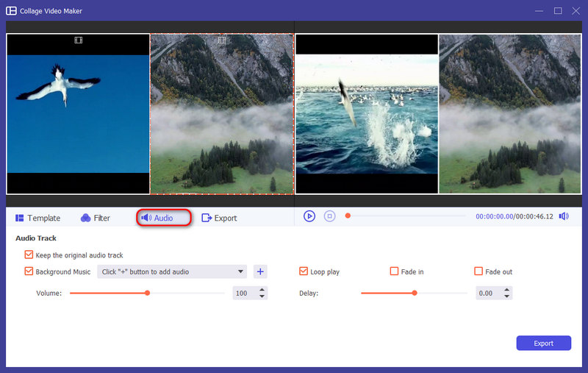Click the playback progress bar handle
Image resolution: width=588 pixels, height=373 pixels.
click(348, 216)
